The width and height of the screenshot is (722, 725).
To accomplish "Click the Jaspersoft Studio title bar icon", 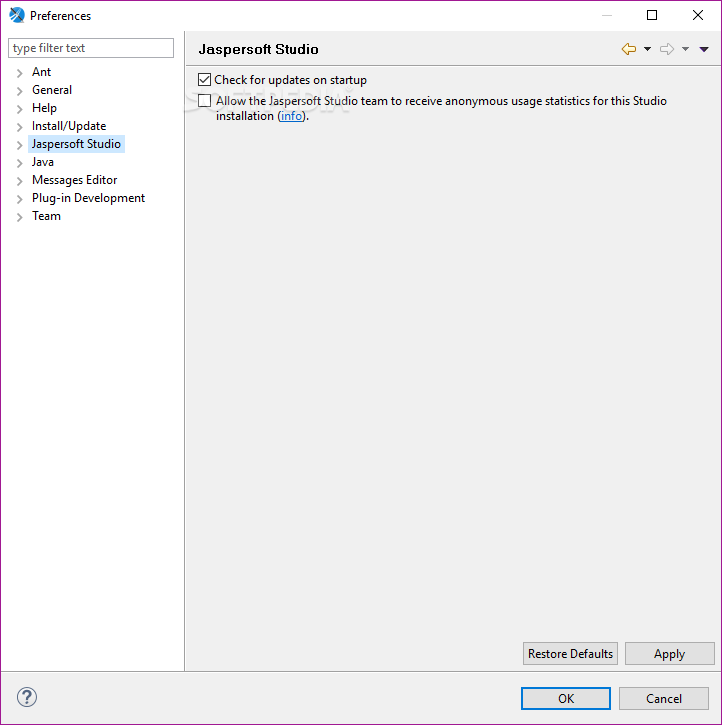I will (17, 15).
